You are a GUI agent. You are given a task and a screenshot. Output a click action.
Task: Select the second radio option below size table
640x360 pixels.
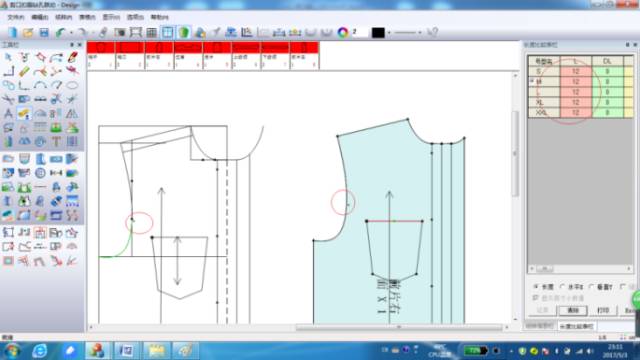pyautogui.click(x=562, y=287)
